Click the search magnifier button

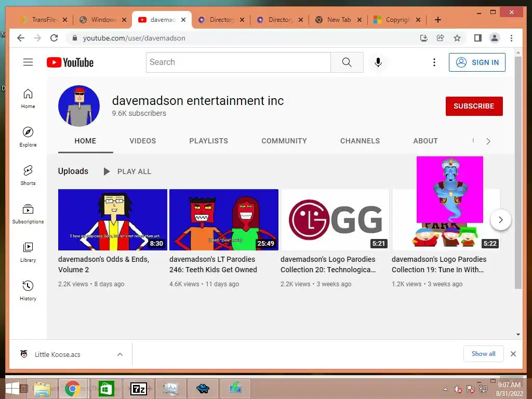click(x=347, y=62)
